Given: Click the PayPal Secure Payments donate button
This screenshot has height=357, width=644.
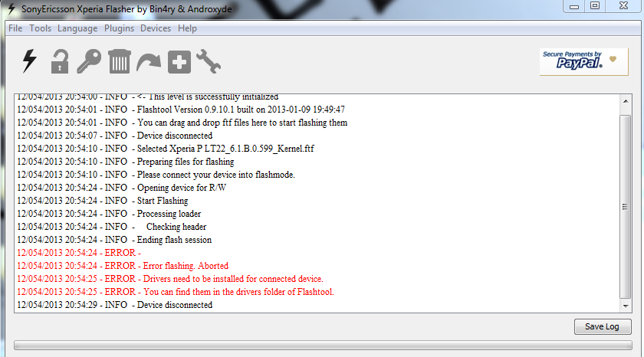Looking at the screenshot, I should (x=583, y=61).
